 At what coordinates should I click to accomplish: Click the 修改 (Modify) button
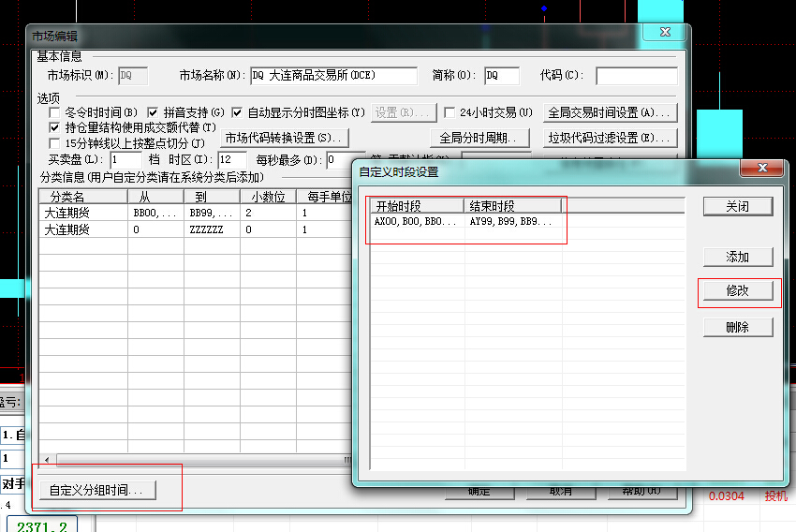(738, 290)
